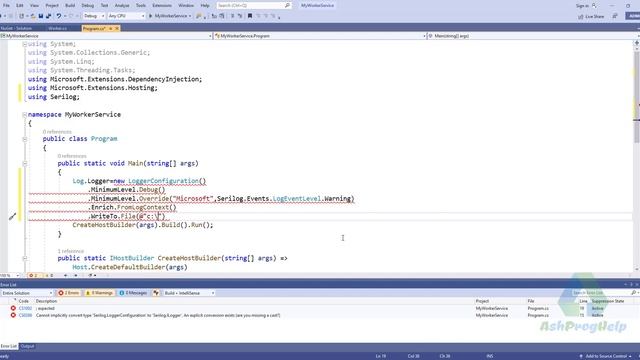Click the Error List filter icon

point(156,293)
